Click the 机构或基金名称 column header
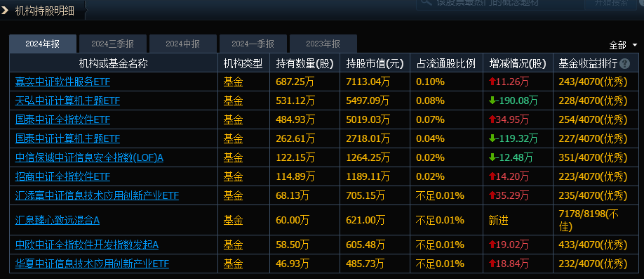Screen dimensions: 644x279 (x=114, y=63)
